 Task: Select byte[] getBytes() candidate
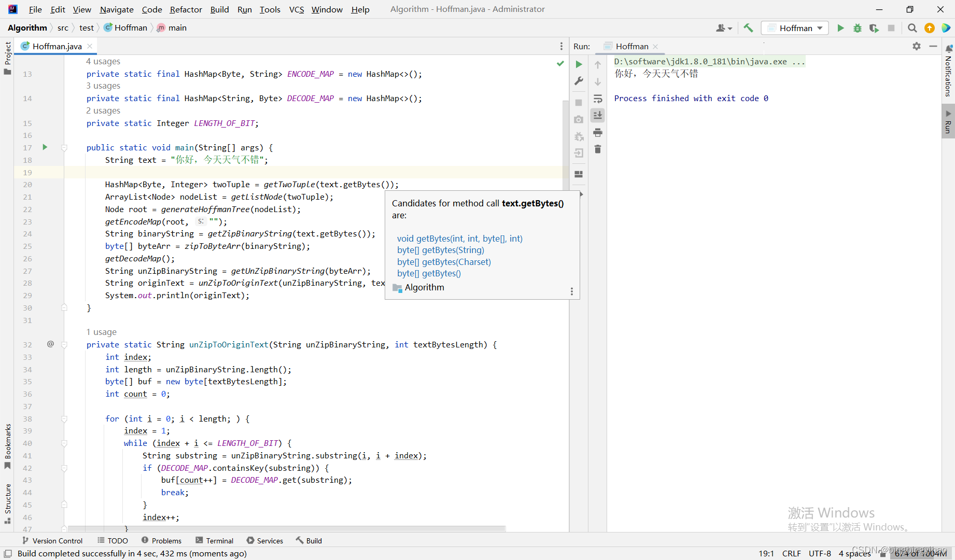click(429, 273)
